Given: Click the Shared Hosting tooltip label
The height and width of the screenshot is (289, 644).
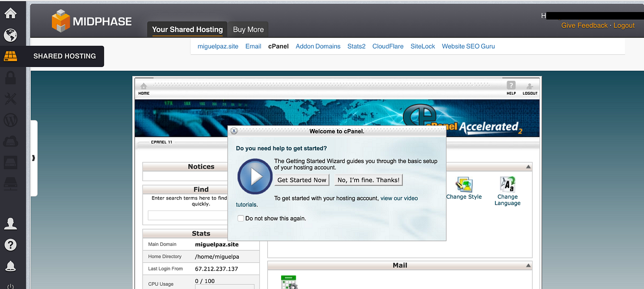Looking at the screenshot, I should 64,56.
